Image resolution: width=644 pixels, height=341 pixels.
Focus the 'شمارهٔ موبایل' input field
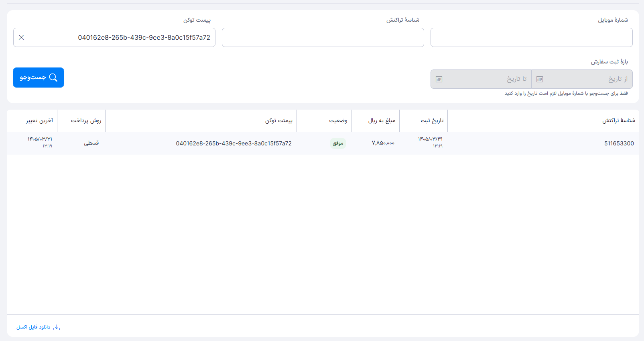(x=532, y=37)
